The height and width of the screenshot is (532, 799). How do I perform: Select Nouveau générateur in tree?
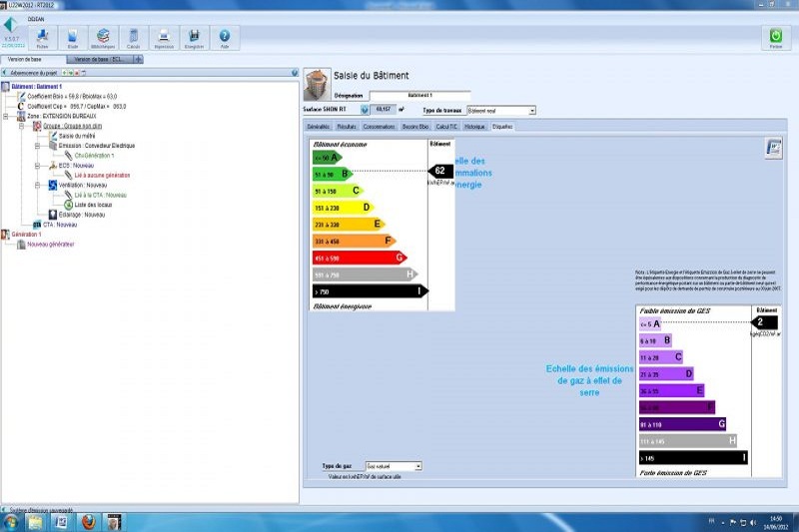coord(51,245)
